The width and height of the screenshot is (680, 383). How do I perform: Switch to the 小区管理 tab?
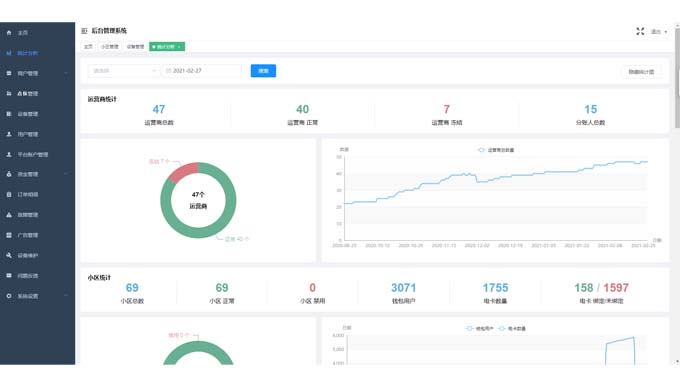tap(109, 46)
